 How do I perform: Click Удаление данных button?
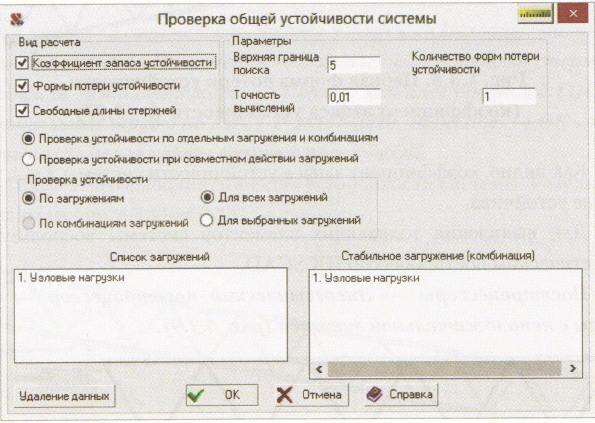64,396
